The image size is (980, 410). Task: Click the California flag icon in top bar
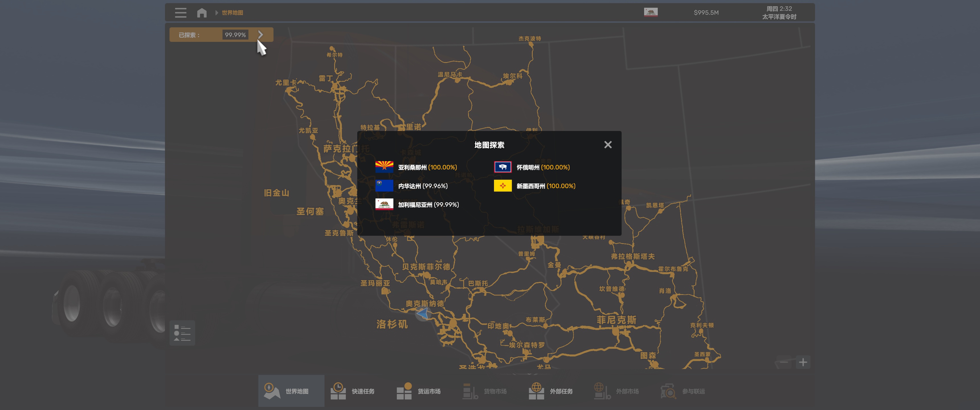[x=651, y=12]
